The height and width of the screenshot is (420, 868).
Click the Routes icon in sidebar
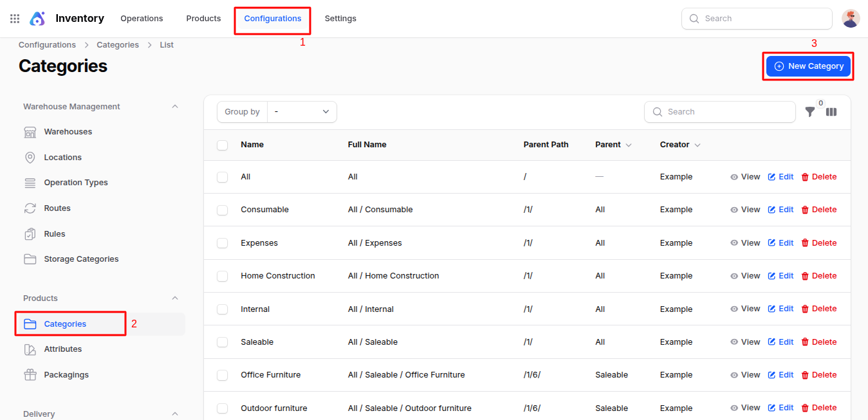point(30,208)
